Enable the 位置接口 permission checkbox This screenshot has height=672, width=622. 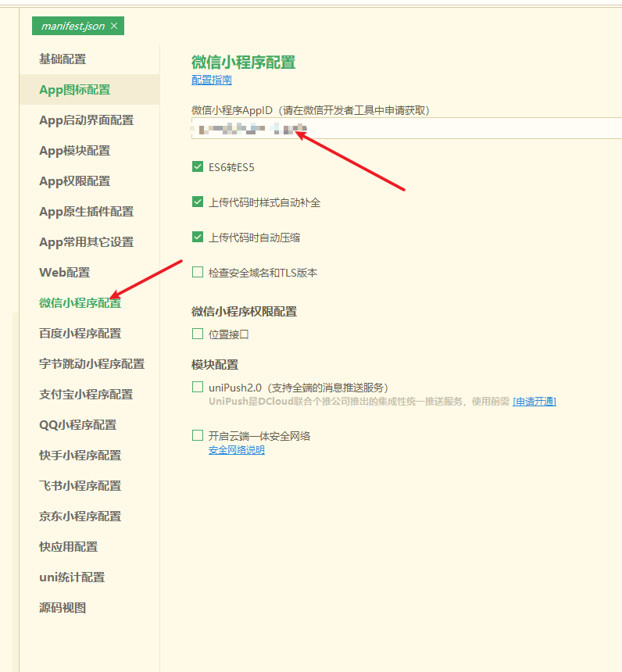[198, 334]
